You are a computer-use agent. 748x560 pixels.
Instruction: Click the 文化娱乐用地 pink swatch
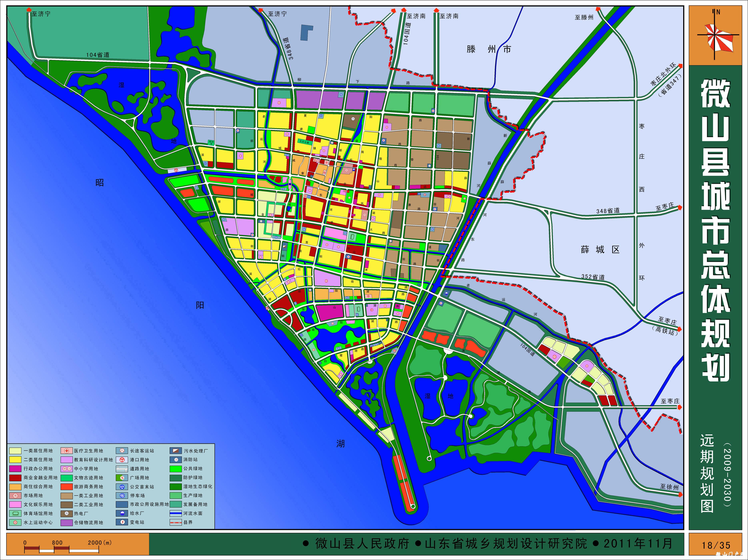click(x=15, y=505)
